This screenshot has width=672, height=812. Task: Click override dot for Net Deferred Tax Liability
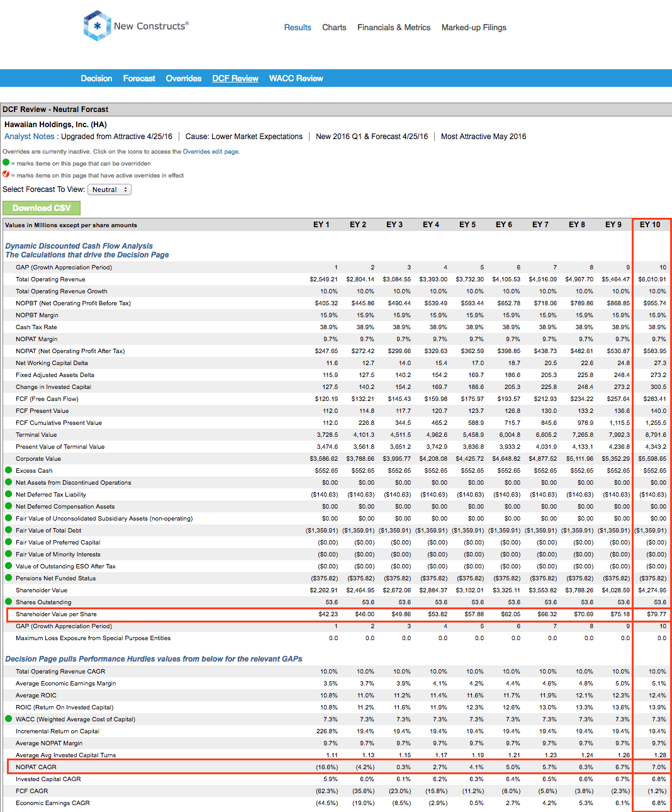(9, 494)
